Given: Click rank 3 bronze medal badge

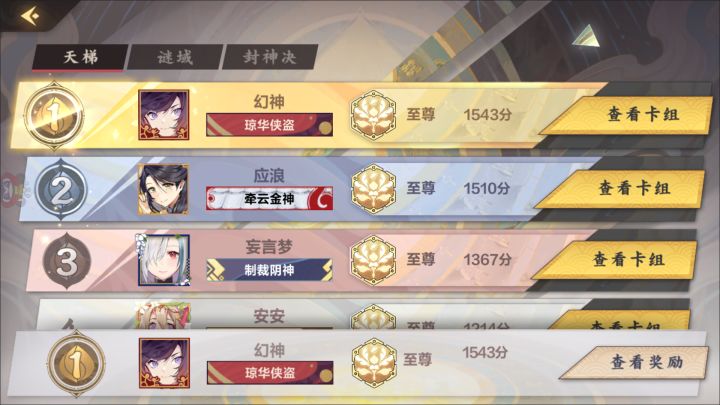Looking at the screenshot, I should pos(67,261).
